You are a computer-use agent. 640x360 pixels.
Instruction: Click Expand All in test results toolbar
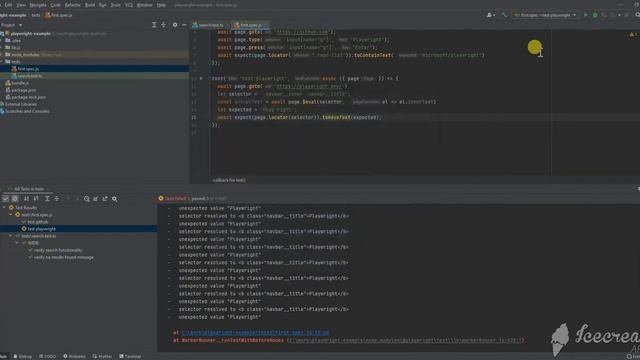click(x=47, y=199)
